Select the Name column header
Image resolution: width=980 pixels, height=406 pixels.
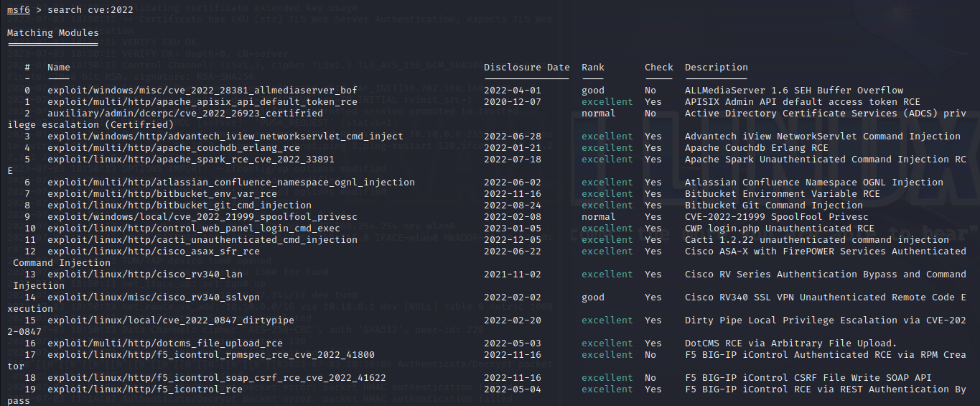59,68
